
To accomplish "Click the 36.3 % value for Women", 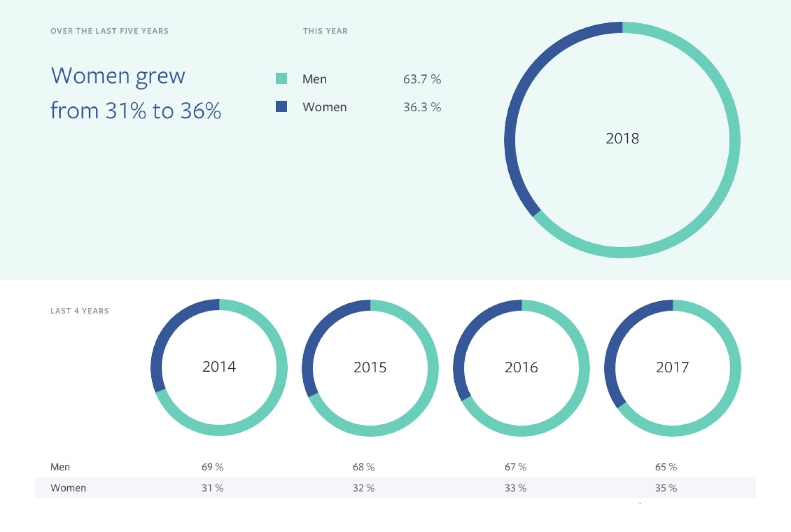I will click(422, 107).
